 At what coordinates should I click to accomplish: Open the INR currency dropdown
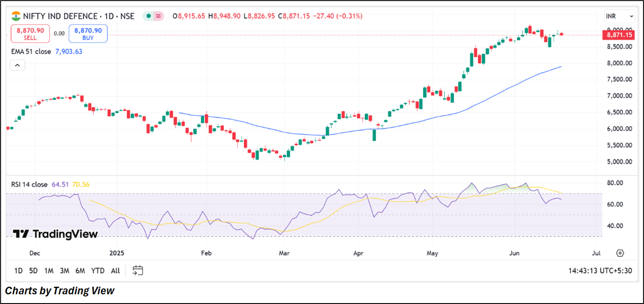pyautogui.click(x=619, y=16)
